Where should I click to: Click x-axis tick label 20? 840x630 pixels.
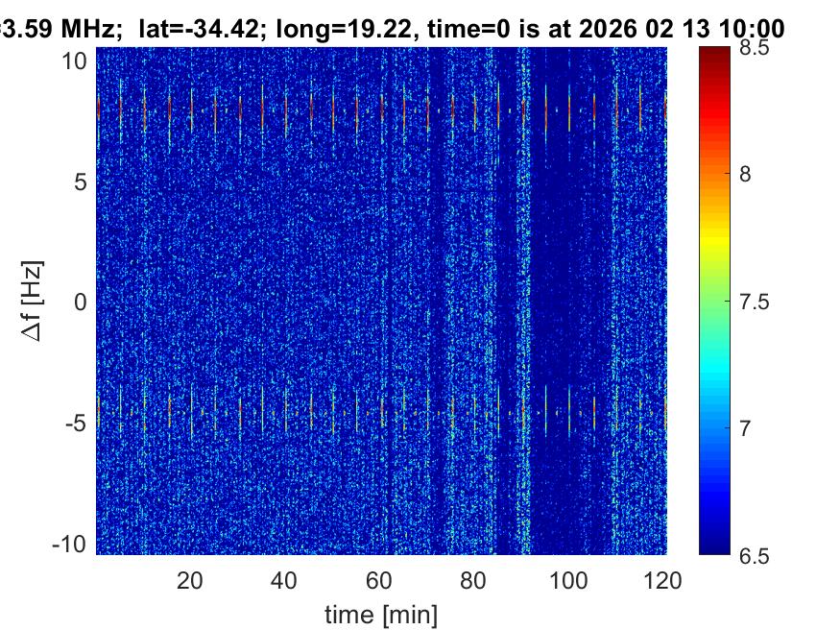tap(190, 579)
